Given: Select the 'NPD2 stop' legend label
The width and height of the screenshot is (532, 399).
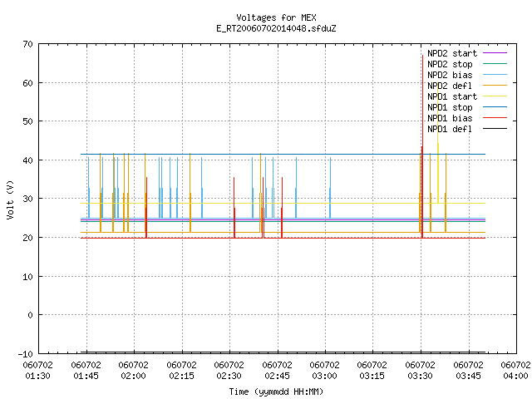Looking at the screenshot, I should (450, 64).
